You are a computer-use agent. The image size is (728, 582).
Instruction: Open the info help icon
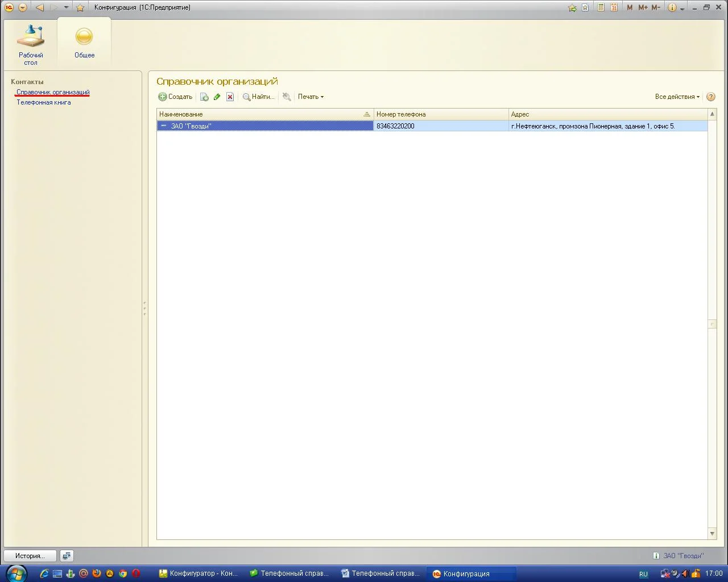[x=672, y=7]
